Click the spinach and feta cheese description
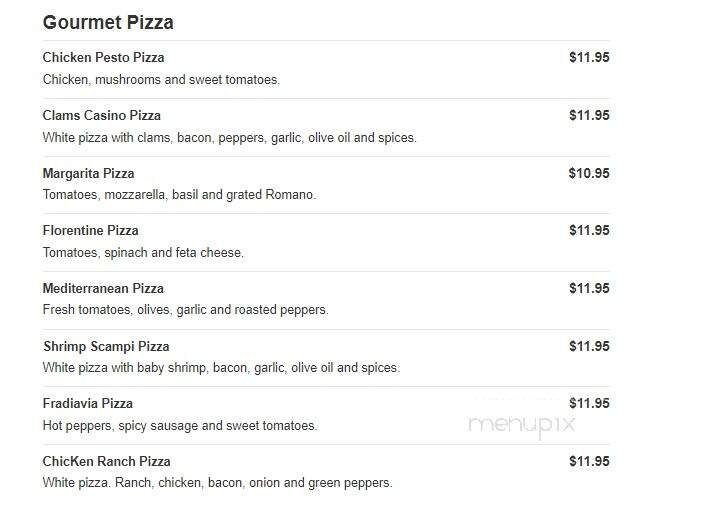This screenshot has height=507, width=701. tap(143, 252)
